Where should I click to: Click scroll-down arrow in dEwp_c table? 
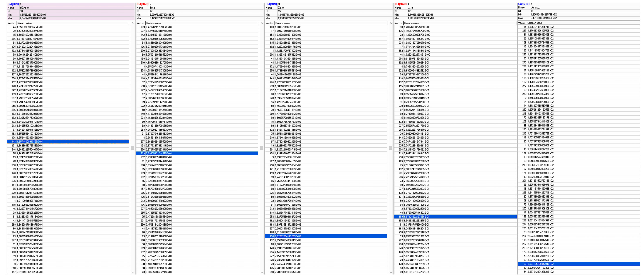[x=133, y=273]
